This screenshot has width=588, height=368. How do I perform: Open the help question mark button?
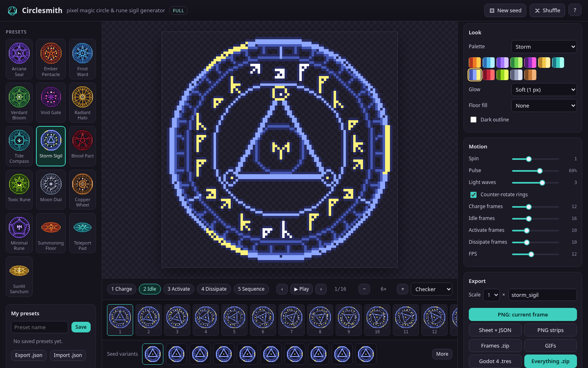575,10
